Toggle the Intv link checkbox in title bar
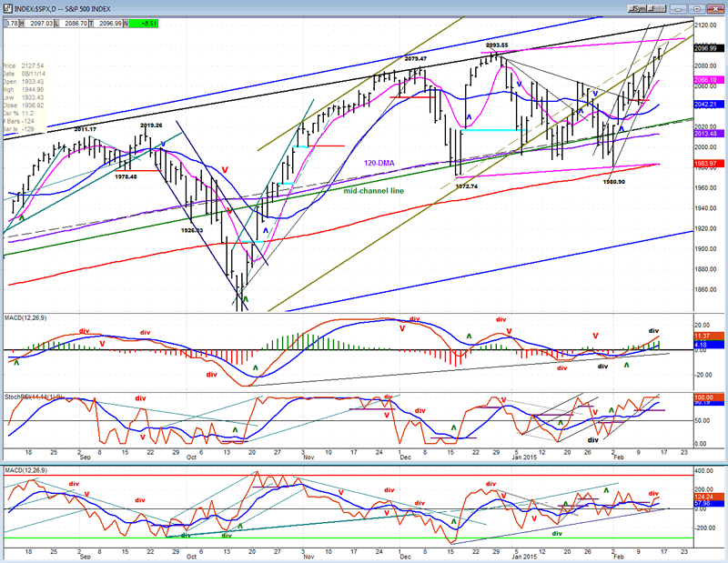Screen dimensions: 728x563 (x=657, y=9)
